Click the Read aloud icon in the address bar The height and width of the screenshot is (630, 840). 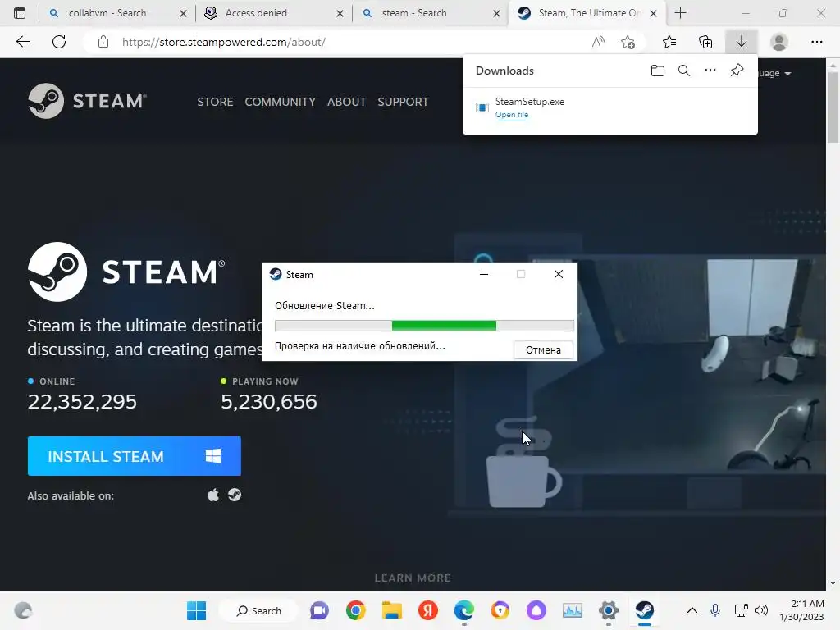(598, 42)
